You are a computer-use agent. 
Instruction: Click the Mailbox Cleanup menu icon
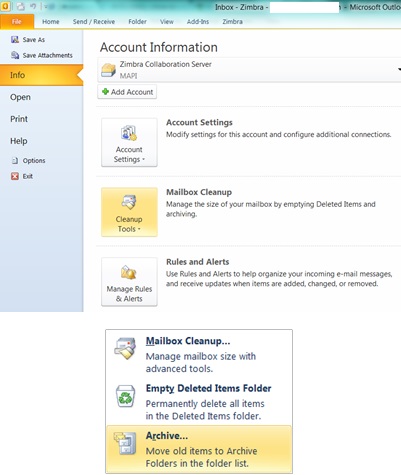125,348
